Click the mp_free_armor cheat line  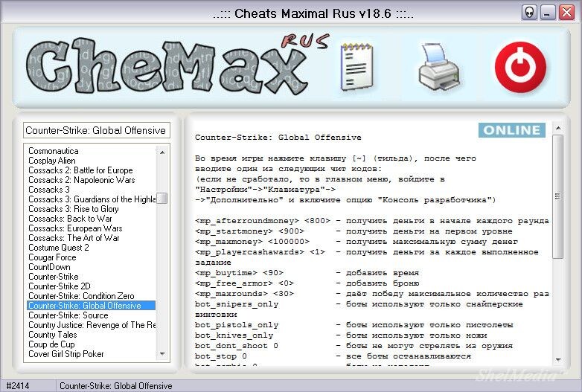307,283
